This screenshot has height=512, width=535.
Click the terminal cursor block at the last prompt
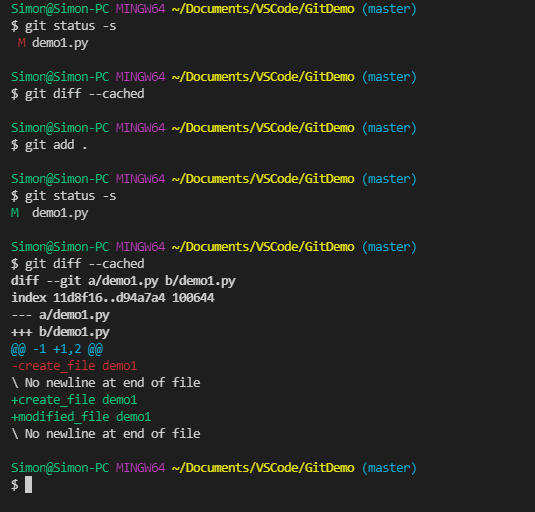28,485
